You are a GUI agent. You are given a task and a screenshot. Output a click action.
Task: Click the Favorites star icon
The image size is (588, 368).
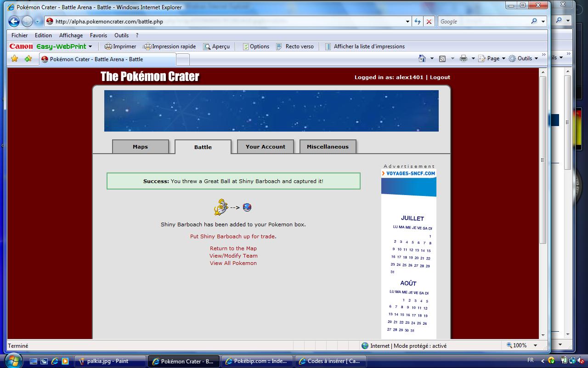15,58
